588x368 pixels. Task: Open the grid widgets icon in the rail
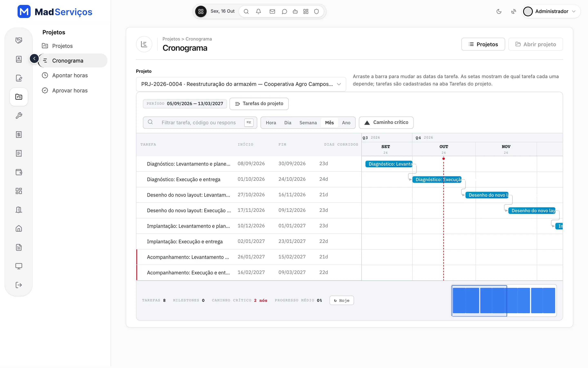(19, 191)
